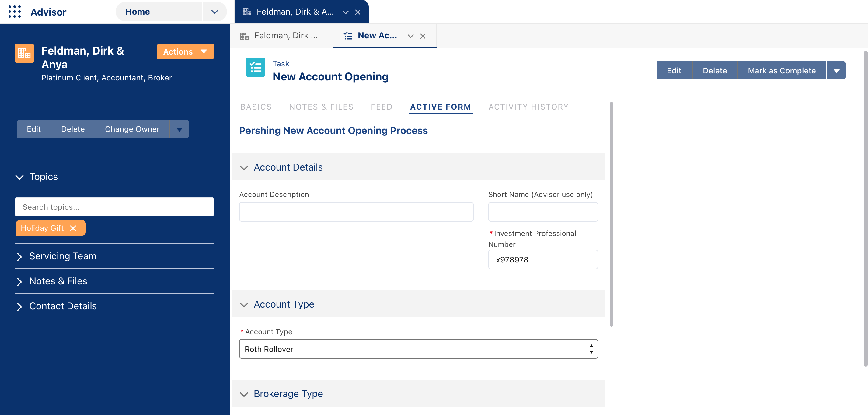Click the teal Task checklist icon

pos(255,67)
